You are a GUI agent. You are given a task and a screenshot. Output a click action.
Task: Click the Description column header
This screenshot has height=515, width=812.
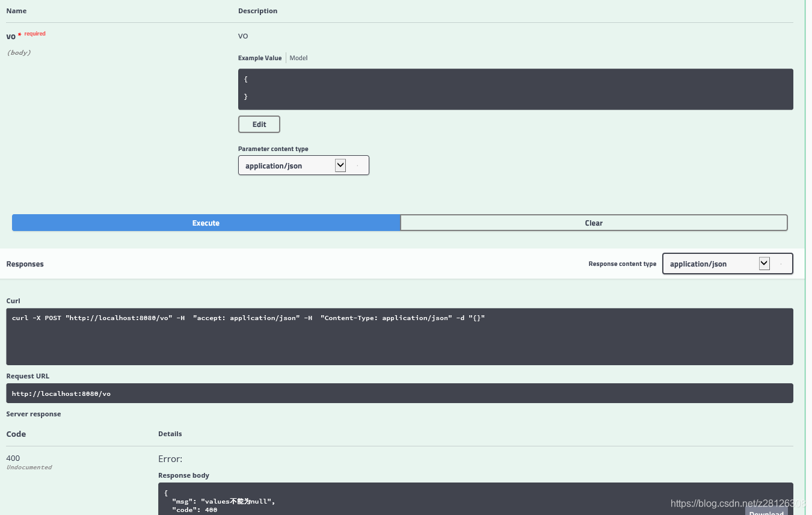258,11
